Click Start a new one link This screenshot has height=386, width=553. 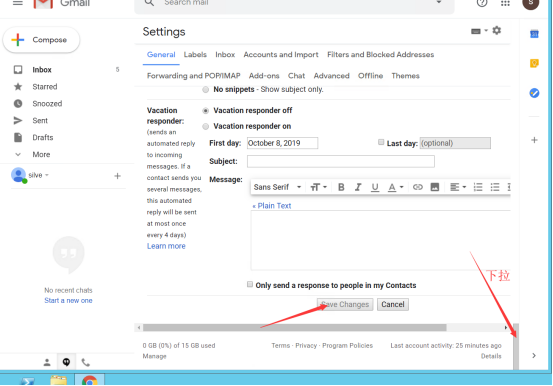68,300
